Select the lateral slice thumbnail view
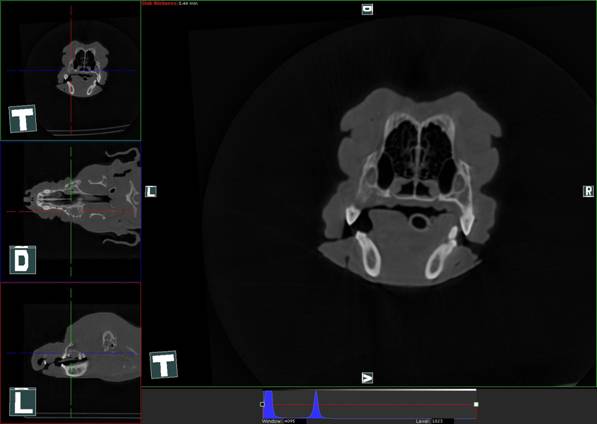The image size is (597, 424). click(x=70, y=352)
